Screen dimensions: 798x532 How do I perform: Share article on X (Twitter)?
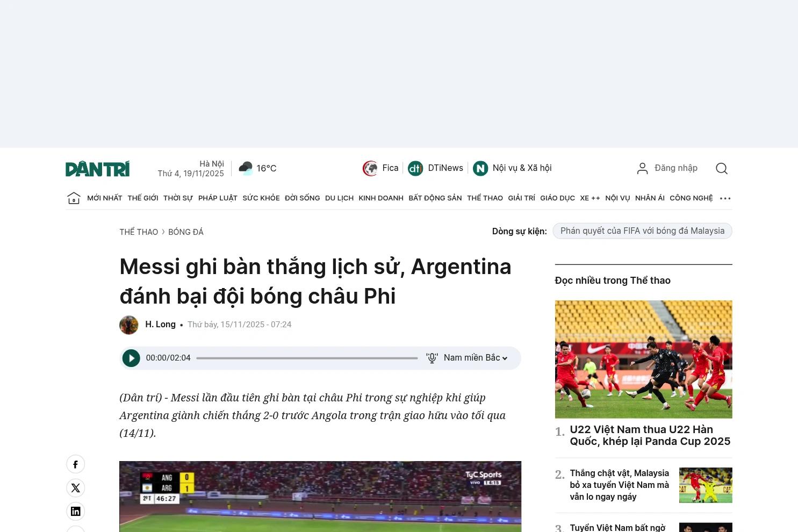pyautogui.click(x=76, y=488)
